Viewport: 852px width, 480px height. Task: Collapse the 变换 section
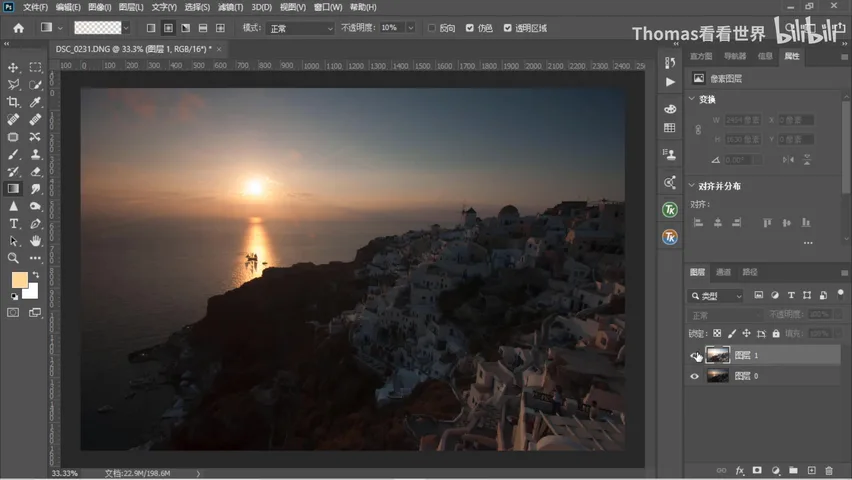[x=692, y=99]
